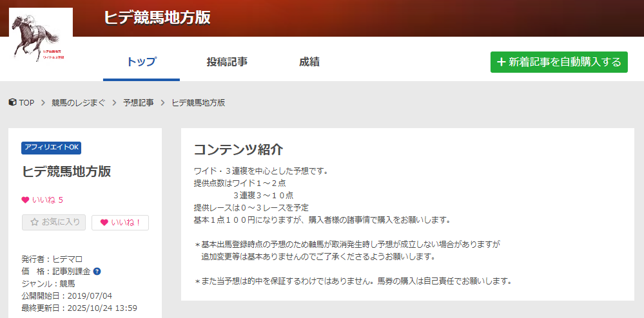Click the genre value 競馬 in the sidebar

(67, 283)
